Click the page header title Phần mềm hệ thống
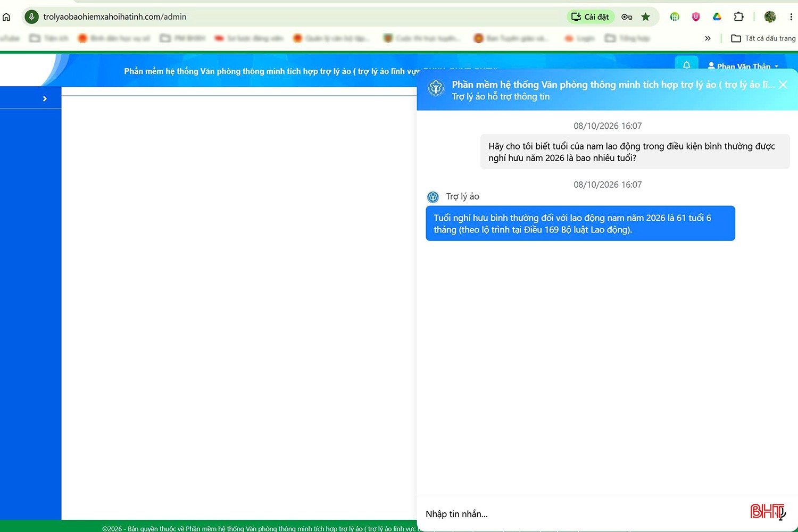The width and height of the screenshot is (798, 532). click(271, 71)
